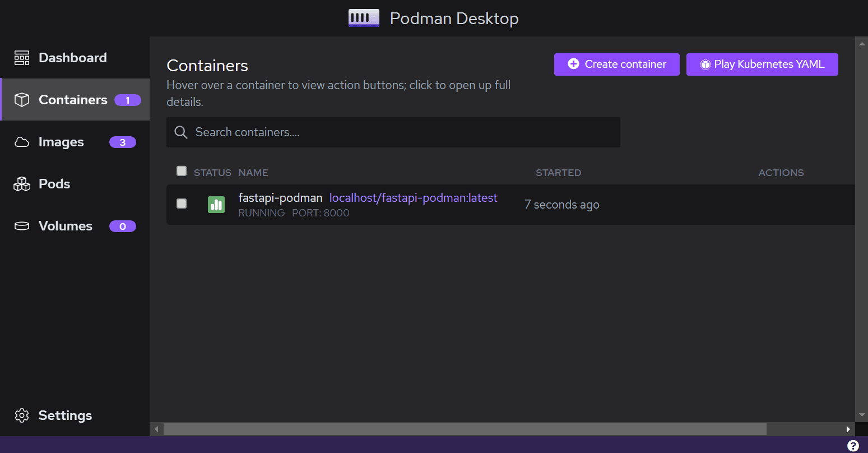868x453 pixels.
Task: Click the plus icon in Create container
Action: pos(573,64)
